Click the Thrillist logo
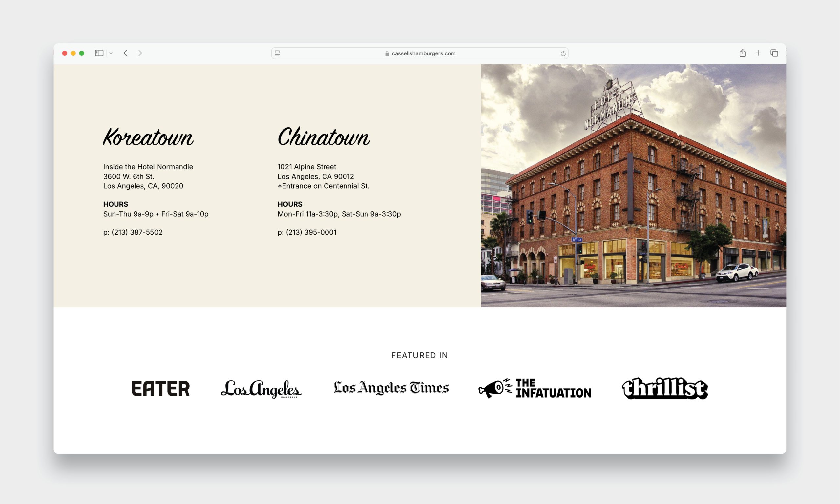The image size is (840, 504). [665, 388]
